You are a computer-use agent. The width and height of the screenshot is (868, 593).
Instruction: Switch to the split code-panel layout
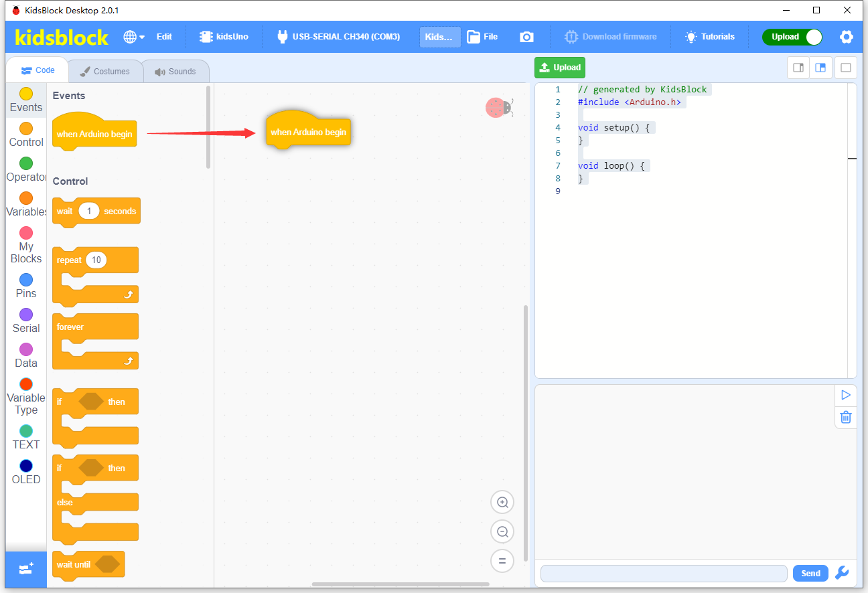820,68
